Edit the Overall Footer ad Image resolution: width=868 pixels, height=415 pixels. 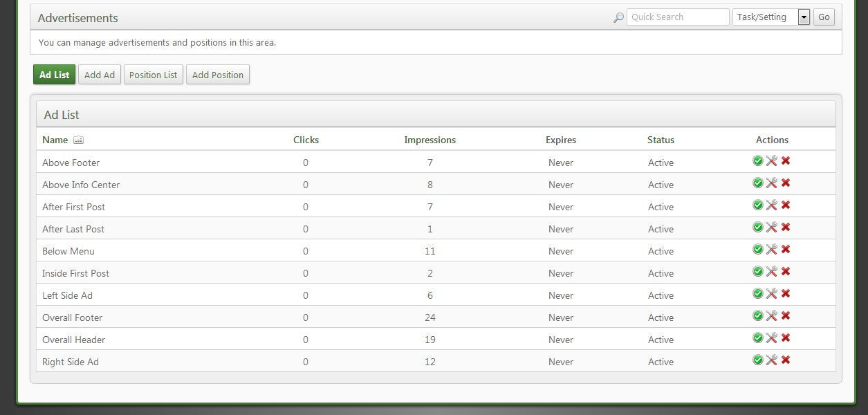click(771, 315)
